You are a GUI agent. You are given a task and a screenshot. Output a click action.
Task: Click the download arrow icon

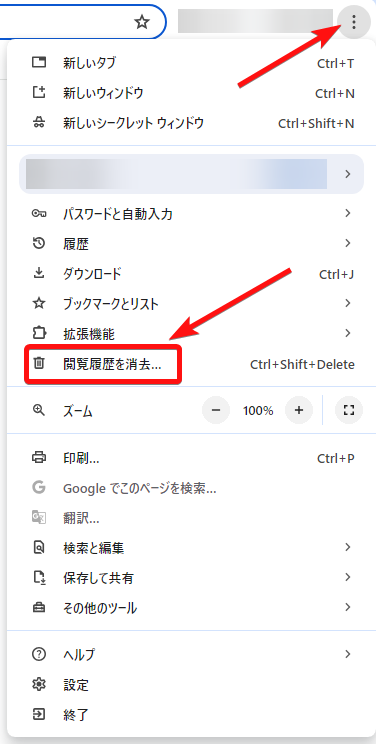point(39,273)
